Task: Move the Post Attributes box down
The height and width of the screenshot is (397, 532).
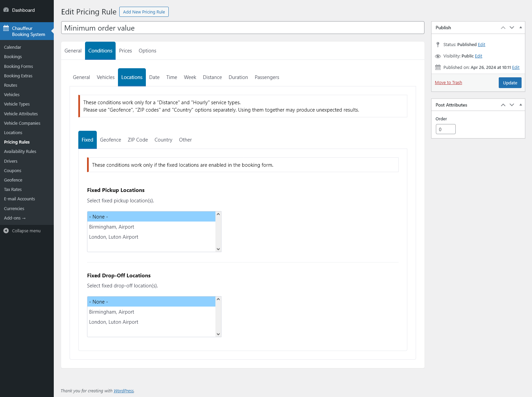Action: tap(512, 105)
